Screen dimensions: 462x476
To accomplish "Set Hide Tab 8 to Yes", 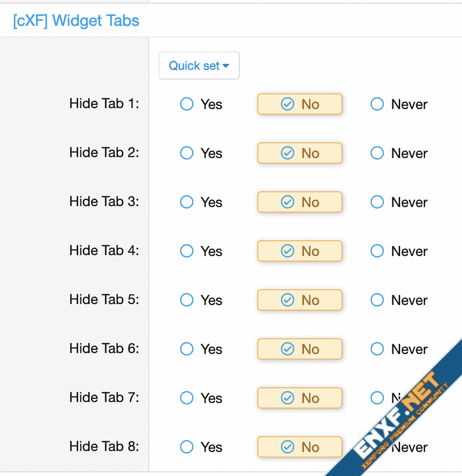I will tap(187, 447).
